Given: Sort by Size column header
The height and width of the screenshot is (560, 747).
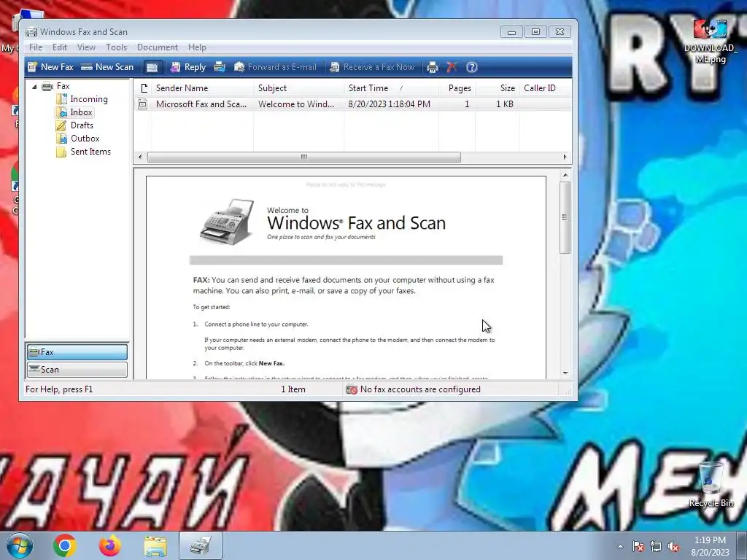Looking at the screenshot, I should [x=497, y=88].
